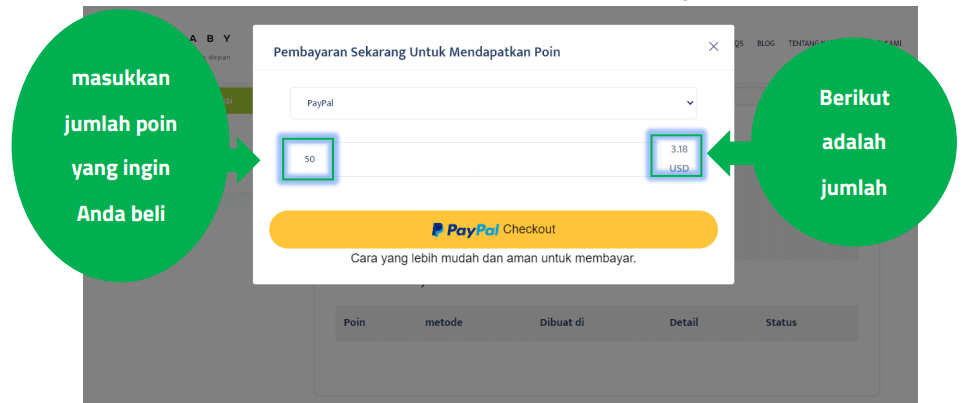Click the PayPal logo on checkout button
This screenshot has height=403, width=964.
465,229
